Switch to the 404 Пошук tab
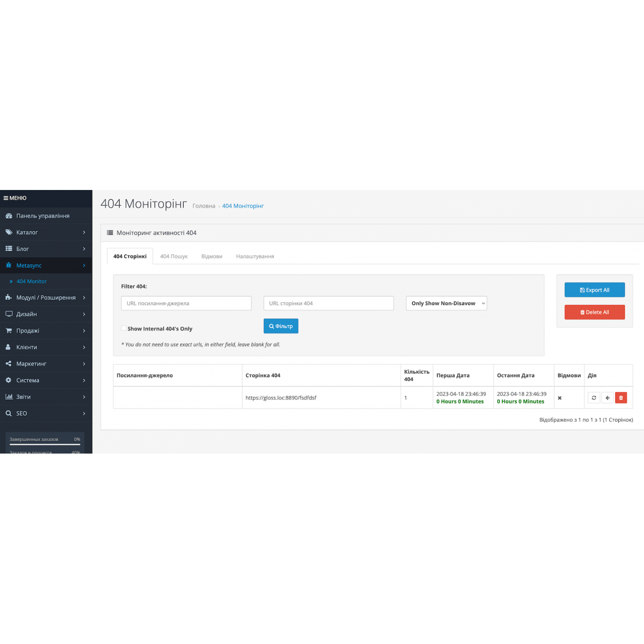This screenshot has width=644, height=644. [173, 257]
